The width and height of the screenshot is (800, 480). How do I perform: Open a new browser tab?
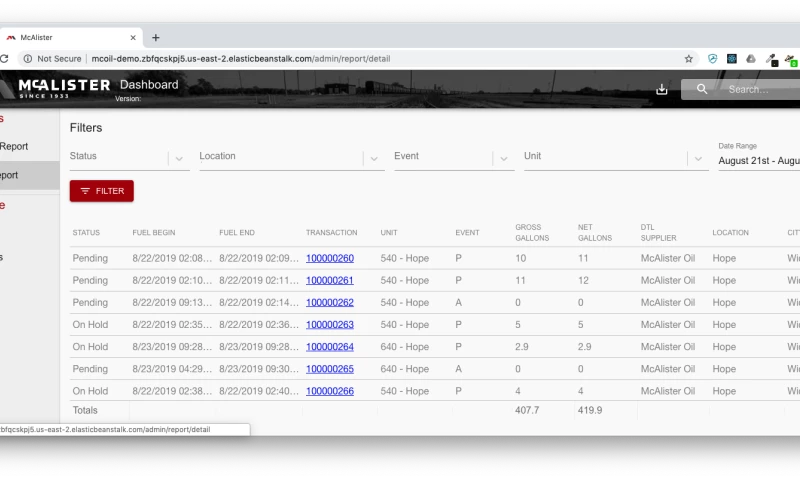[x=155, y=37]
